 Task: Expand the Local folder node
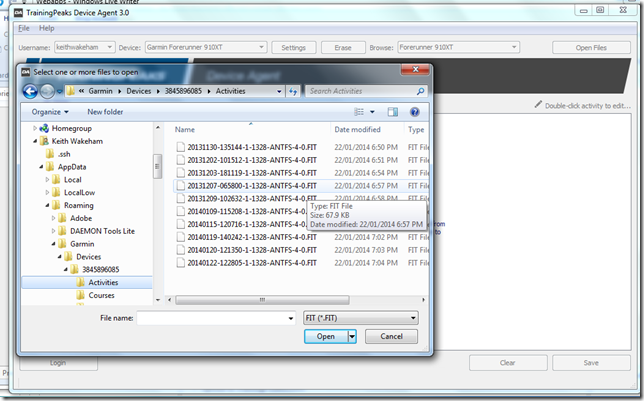pyautogui.click(x=47, y=180)
